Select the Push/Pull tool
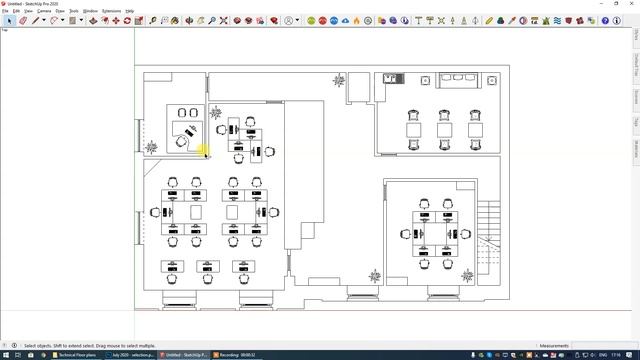The width and height of the screenshot is (640, 360). [x=93, y=20]
